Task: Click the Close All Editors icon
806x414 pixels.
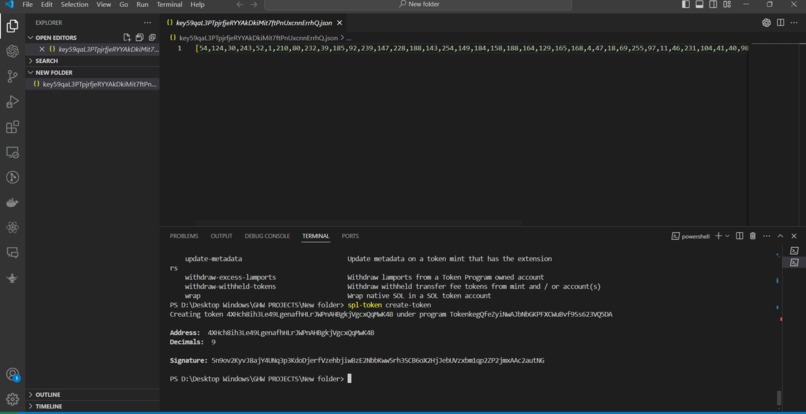Action: pyautogui.click(x=152, y=38)
